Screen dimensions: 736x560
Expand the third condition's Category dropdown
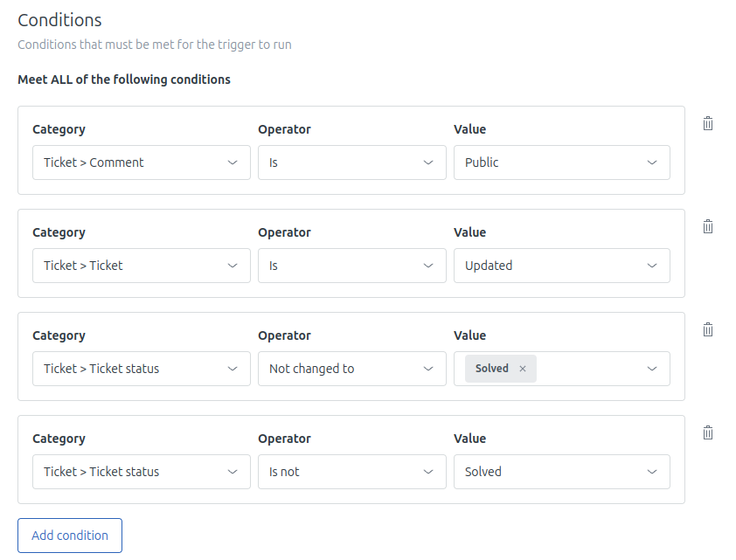point(141,369)
